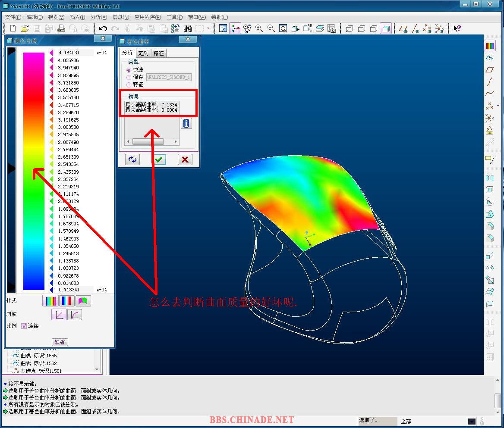This screenshot has width=504, height=428.
Task: Click the Datum Axis tool in right toolbar
Action: click(x=489, y=81)
